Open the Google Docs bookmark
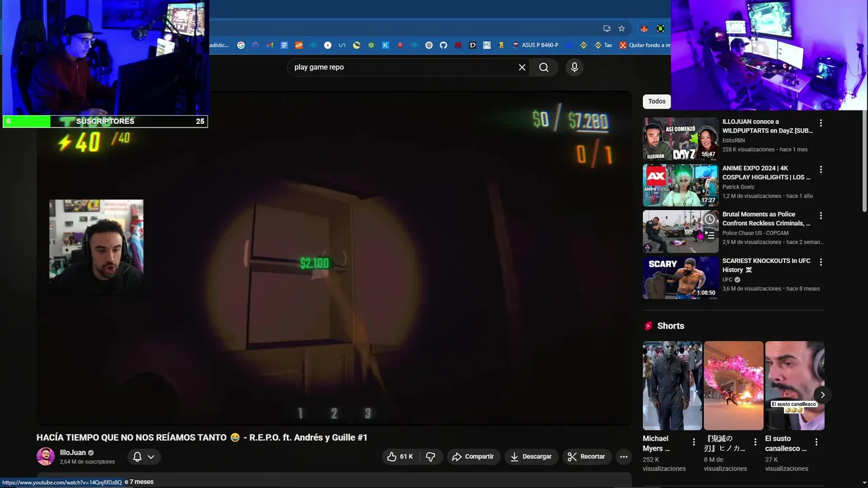 284,45
